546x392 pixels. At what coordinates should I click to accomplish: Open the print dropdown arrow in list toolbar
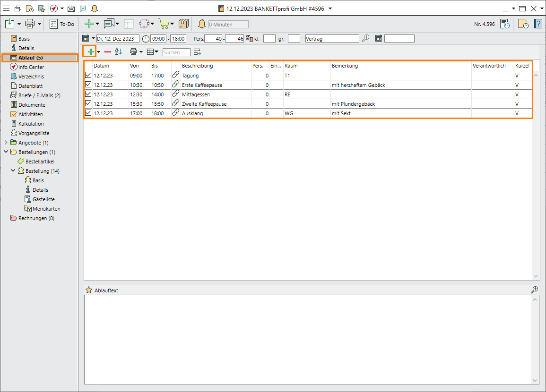coord(141,52)
